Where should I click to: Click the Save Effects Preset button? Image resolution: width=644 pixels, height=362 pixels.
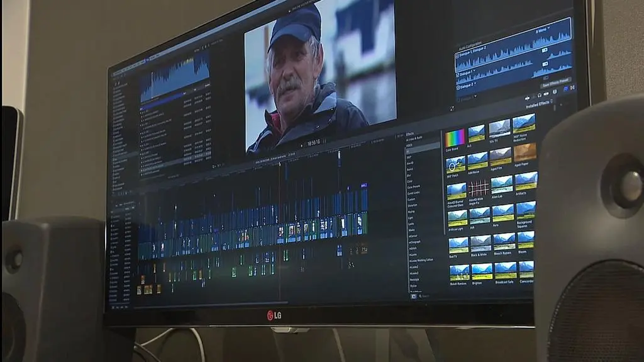tap(556, 82)
